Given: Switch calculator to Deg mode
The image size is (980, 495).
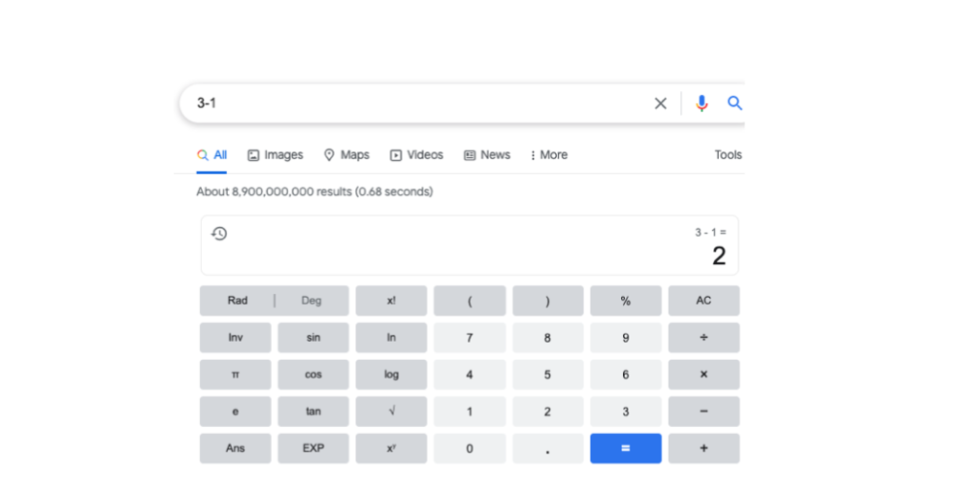Looking at the screenshot, I should click(x=312, y=301).
